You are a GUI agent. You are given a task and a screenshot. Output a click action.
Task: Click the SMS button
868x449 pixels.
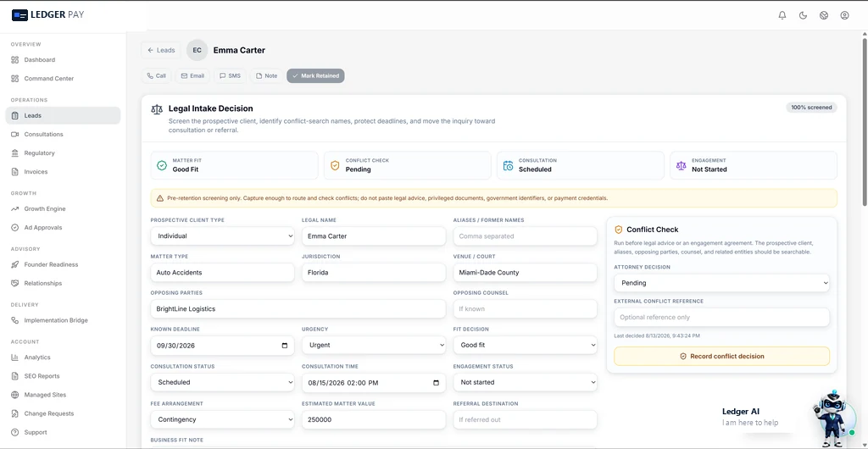coord(230,75)
